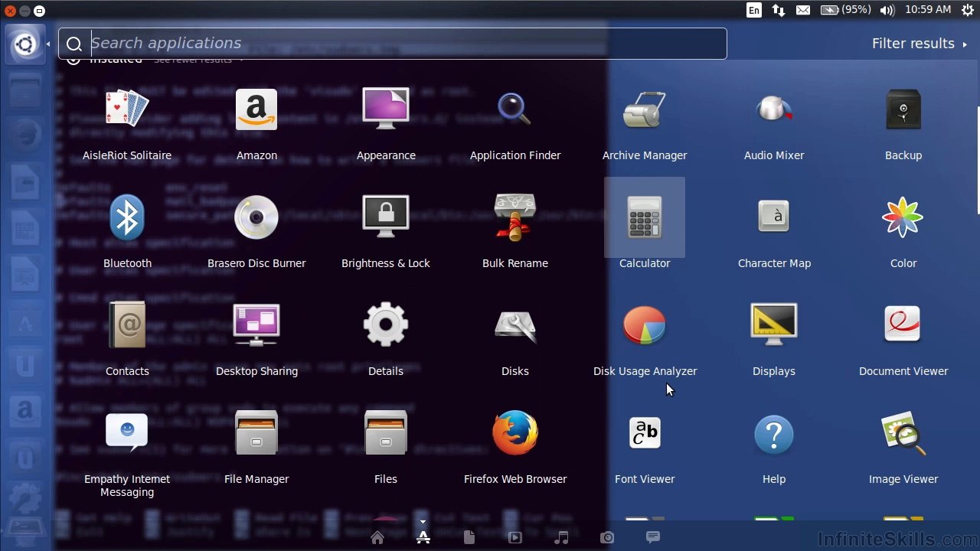Launch Document Viewer
980x551 pixels.
click(903, 339)
